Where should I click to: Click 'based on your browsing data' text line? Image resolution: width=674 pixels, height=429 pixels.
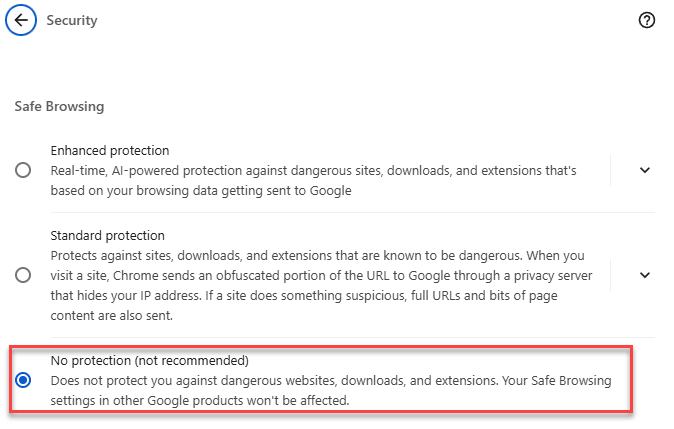[x=201, y=190]
